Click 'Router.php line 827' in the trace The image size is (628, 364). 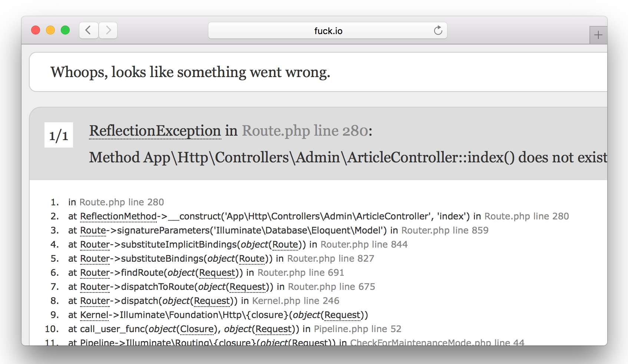pos(331,258)
